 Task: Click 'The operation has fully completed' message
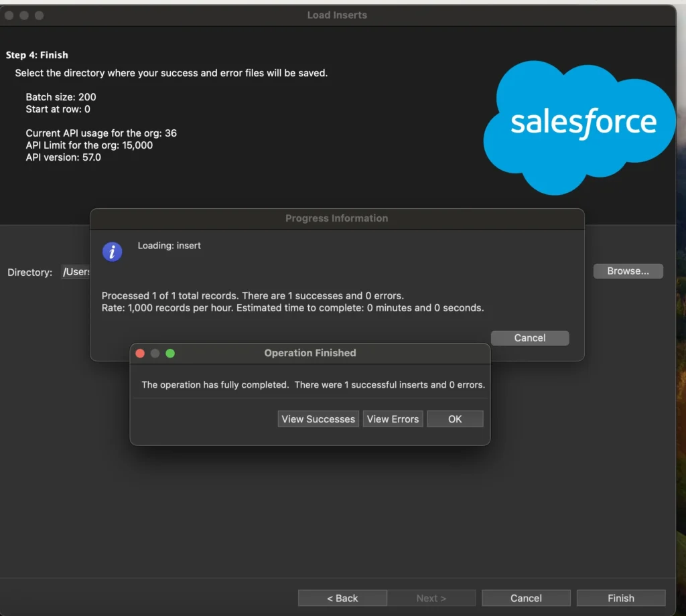pos(314,385)
